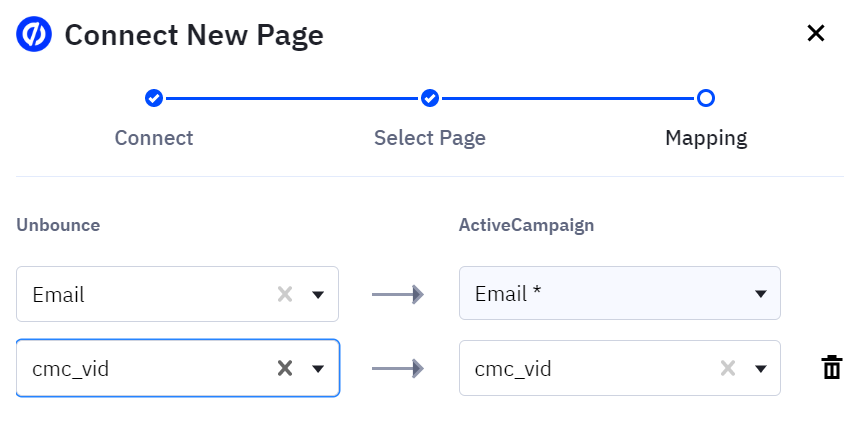Click the Unbounce cmc_vid field text
Viewport: 862px width, 423px height.
point(70,368)
